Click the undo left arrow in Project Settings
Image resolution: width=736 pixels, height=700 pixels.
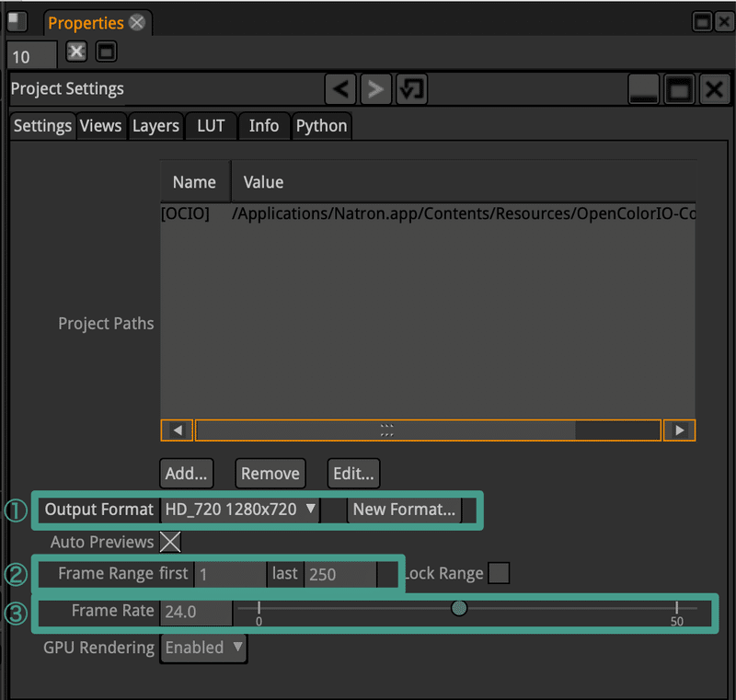[x=340, y=89]
